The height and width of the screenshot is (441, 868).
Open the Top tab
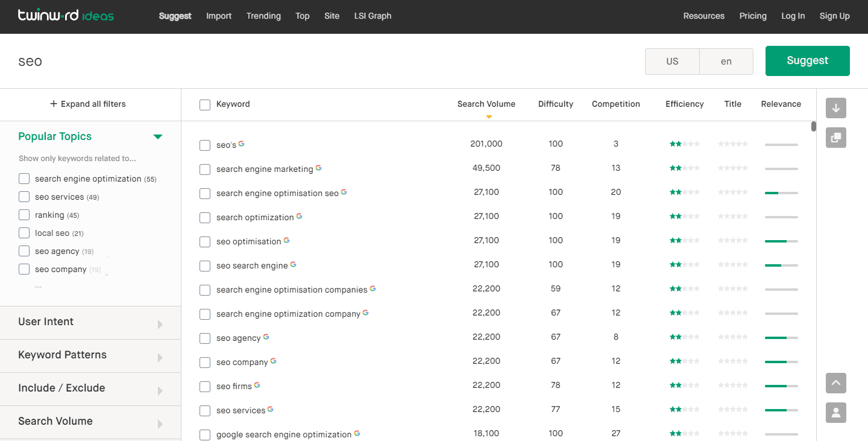click(x=303, y=16)
